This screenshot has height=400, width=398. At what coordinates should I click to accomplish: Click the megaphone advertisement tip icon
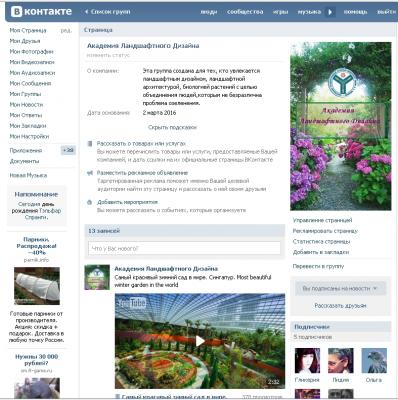point(89,173)
